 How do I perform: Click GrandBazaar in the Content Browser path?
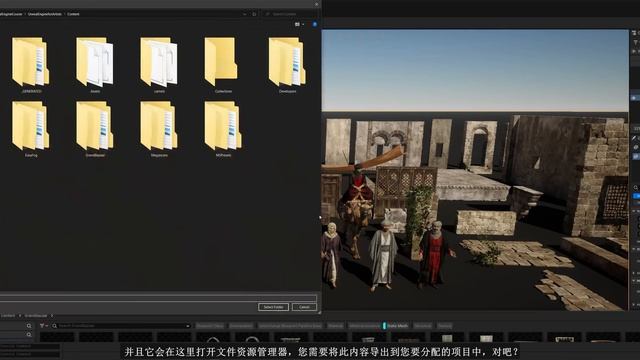36,316
